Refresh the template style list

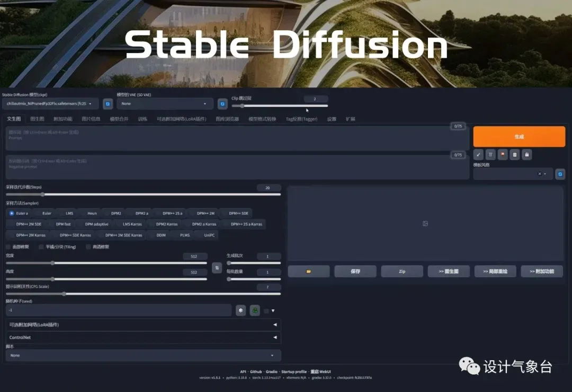click(x=560, y=174)
